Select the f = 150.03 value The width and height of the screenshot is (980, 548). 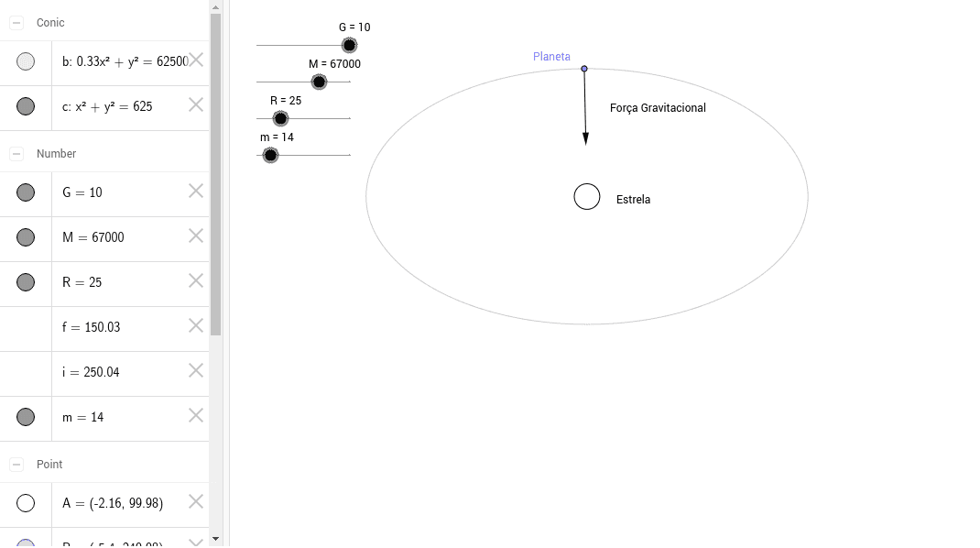coord(92,327)
